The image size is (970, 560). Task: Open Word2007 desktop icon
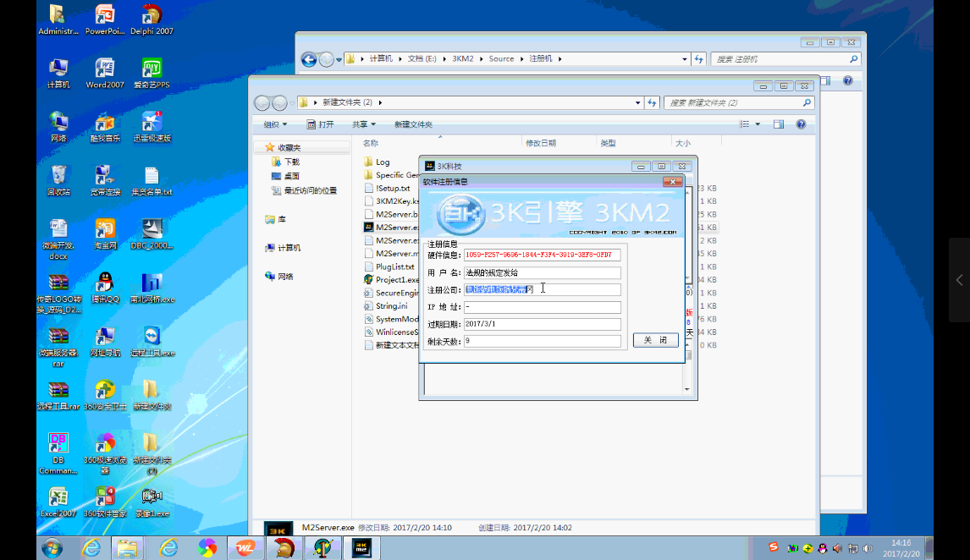pyautogui.click(x=105, y=69)
